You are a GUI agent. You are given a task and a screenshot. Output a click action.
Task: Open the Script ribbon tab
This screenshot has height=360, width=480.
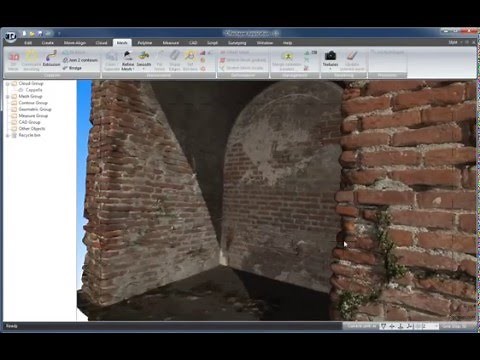point(212,43)
